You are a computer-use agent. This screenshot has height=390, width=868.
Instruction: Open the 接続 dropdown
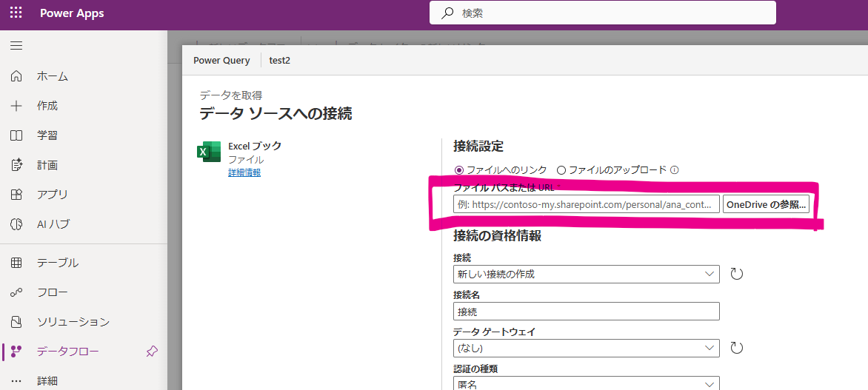[x=587, y=274]
